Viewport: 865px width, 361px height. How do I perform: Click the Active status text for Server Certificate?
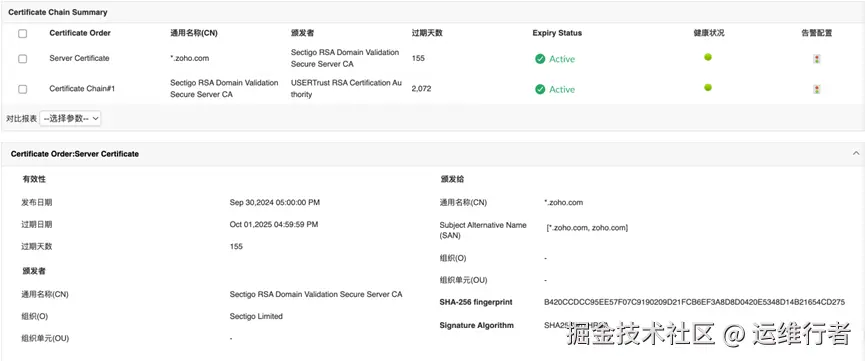point(562,59)
